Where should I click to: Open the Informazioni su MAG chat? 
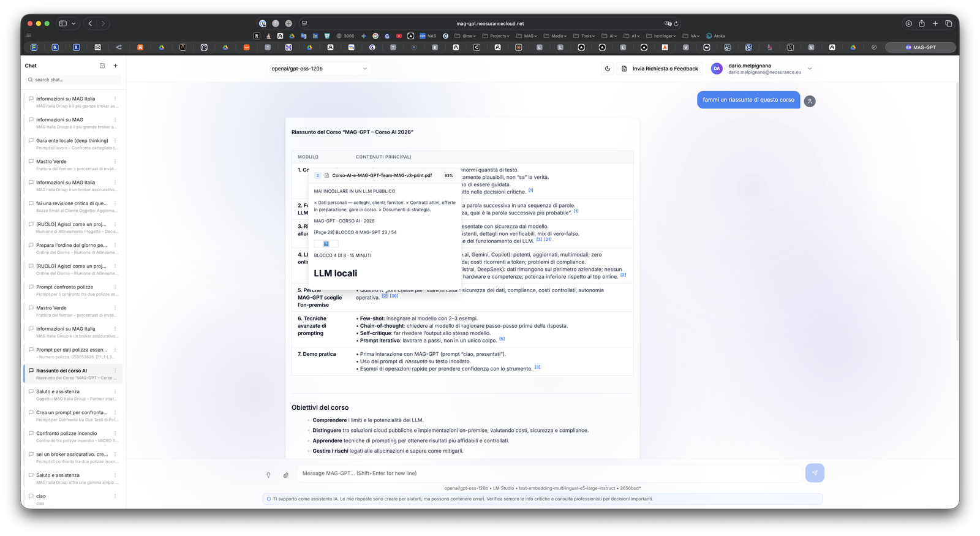(73, 123)
